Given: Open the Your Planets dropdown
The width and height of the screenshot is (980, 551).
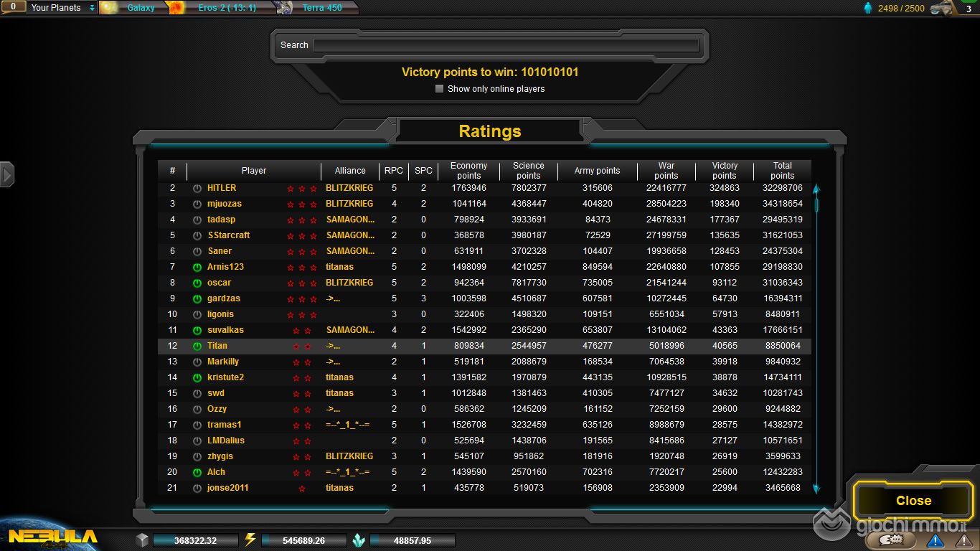Looking at the screenshot, I should click(x=62, y=8).
